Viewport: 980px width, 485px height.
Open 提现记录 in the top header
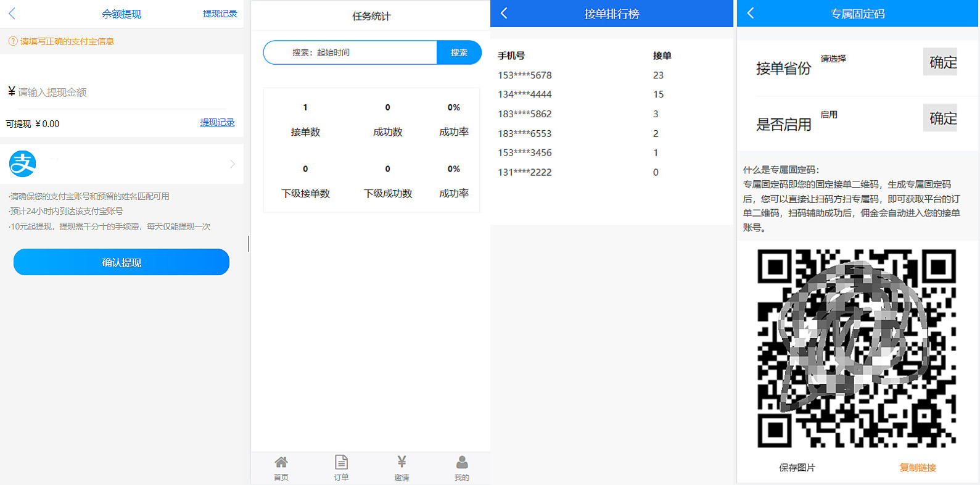220,14
